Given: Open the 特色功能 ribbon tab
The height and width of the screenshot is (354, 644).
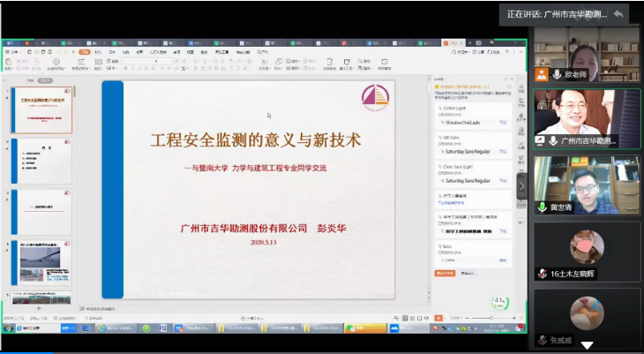Looking at the screenshot, I should click(243, 52).
